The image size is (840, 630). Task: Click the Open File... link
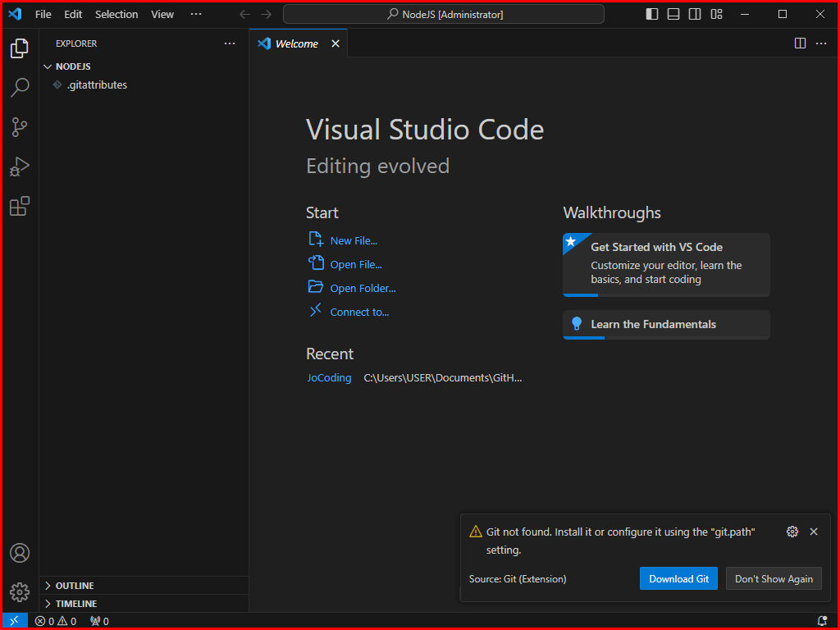click(x=356, y=265)
